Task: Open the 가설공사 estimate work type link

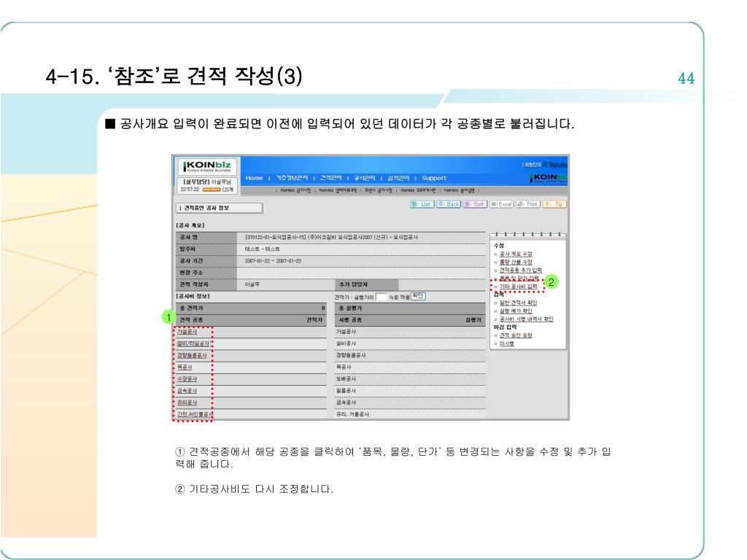Action: (187, 332)
